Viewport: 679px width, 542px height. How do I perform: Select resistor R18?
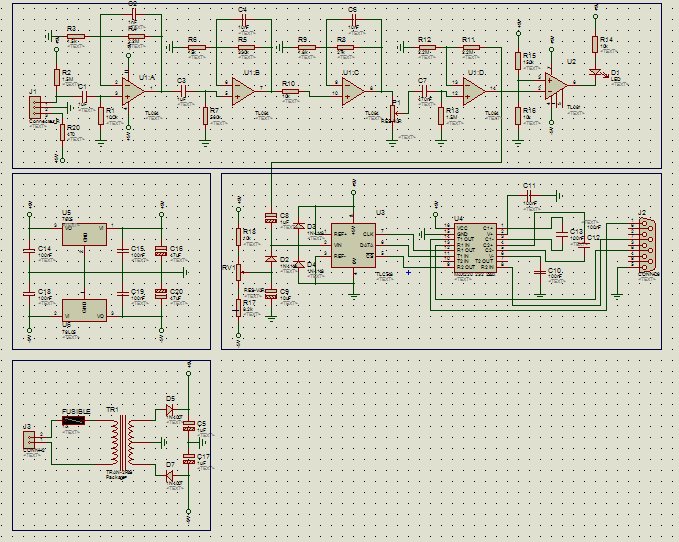point(238,236)
